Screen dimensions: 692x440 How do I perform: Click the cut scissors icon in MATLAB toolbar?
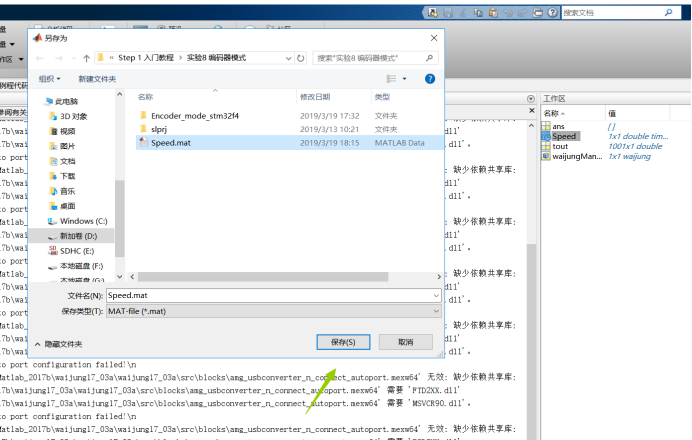463,12
